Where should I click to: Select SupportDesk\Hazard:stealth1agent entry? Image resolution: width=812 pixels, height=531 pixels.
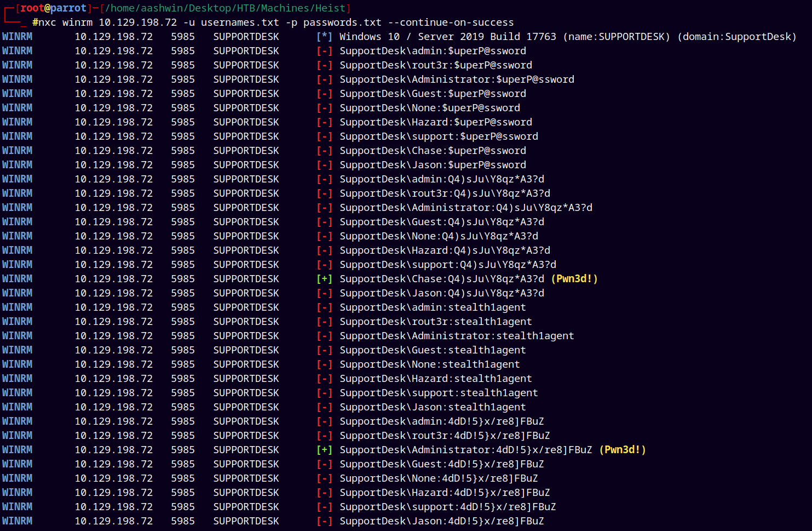pos(436,379)
